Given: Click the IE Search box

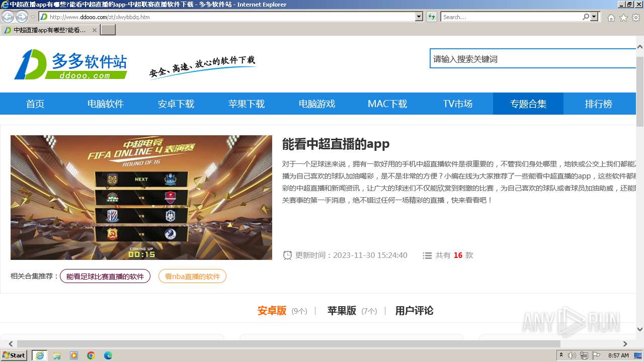Looking at the screenshot, I should tap(511, 17).
